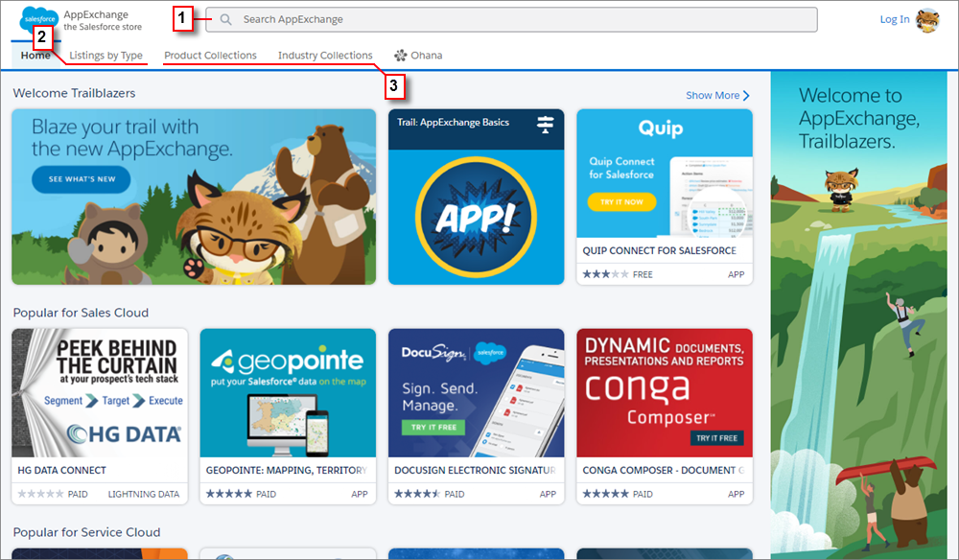Click the trail signpost icon on AppExchange Basics
The height and width of the screenshot is (560, 959).
(545, 124)
